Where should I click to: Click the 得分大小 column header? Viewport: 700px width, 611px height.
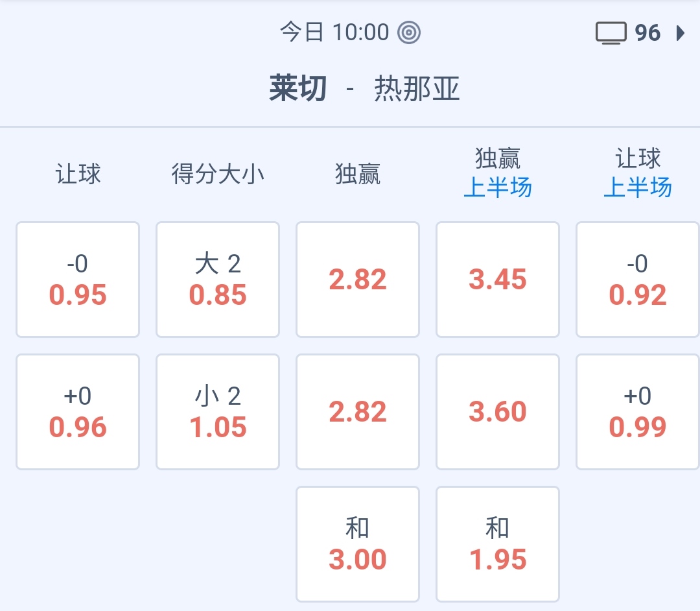[218, 174]
